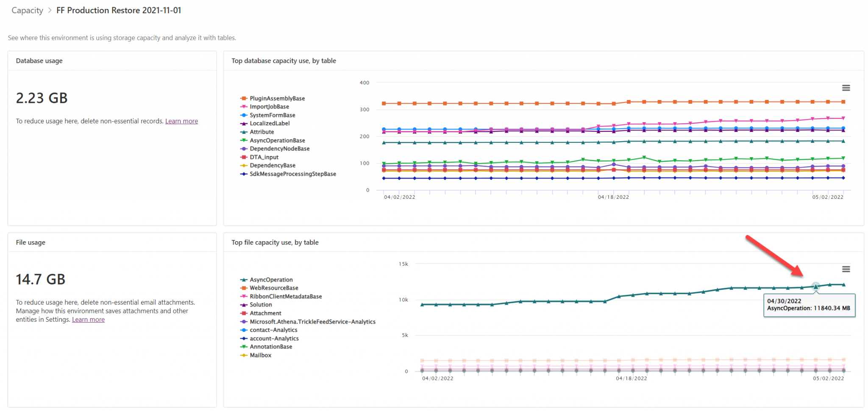Open the Learn more link under Database usage
This screenshot has width=868, height=412.
181,121
